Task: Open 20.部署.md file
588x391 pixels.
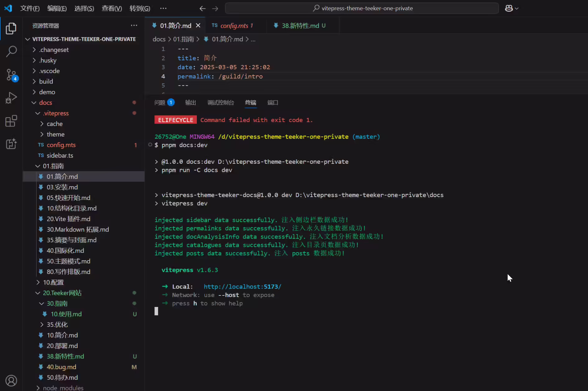Action: click(83, 346)
